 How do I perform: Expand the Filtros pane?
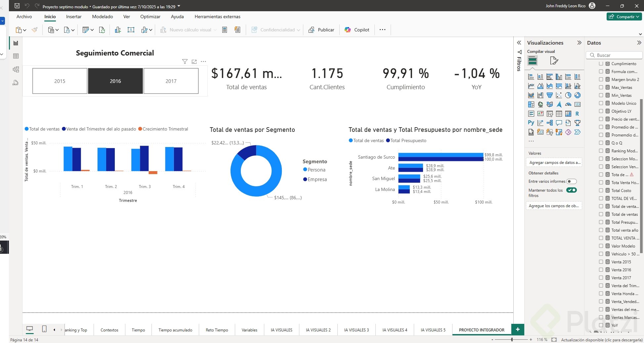pos(519,43)
